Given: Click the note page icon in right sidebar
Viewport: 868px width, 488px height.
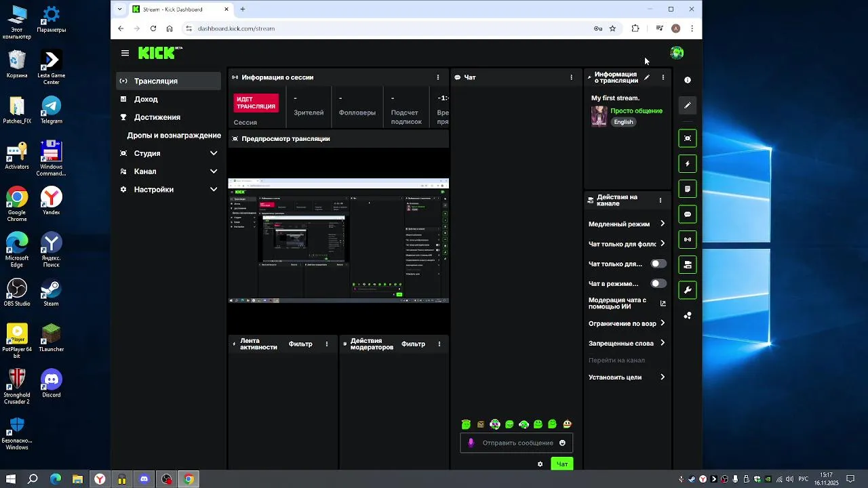Looking at the screenshot, I should tap(688, 189).
